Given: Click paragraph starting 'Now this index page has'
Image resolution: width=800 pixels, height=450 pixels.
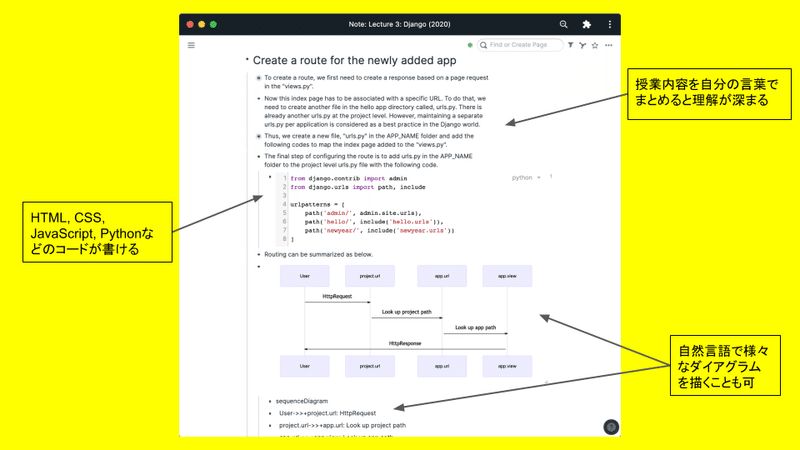Looking at the screenshot, I should (375, 111).
